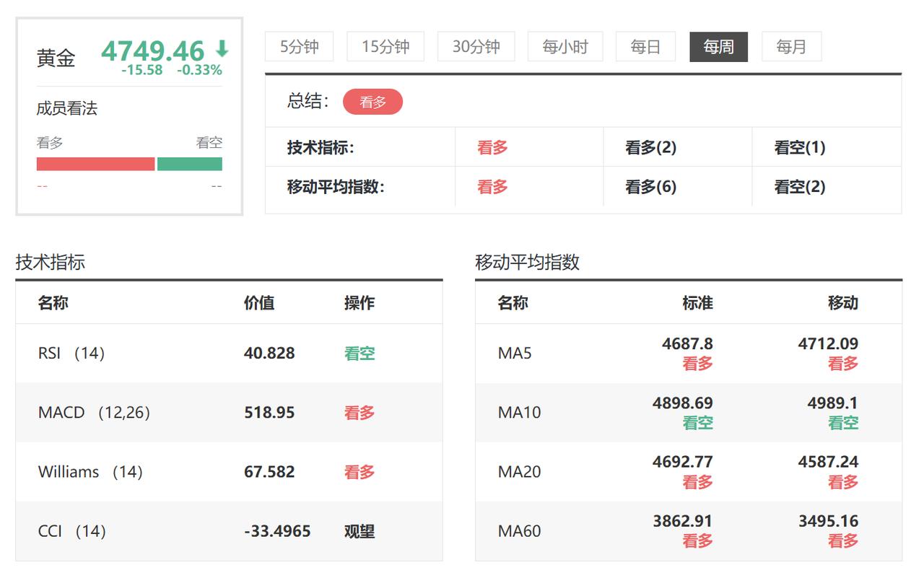Select the 5分钟 timeframe
This screenshot has height=570, width=924.
[299, 45]
